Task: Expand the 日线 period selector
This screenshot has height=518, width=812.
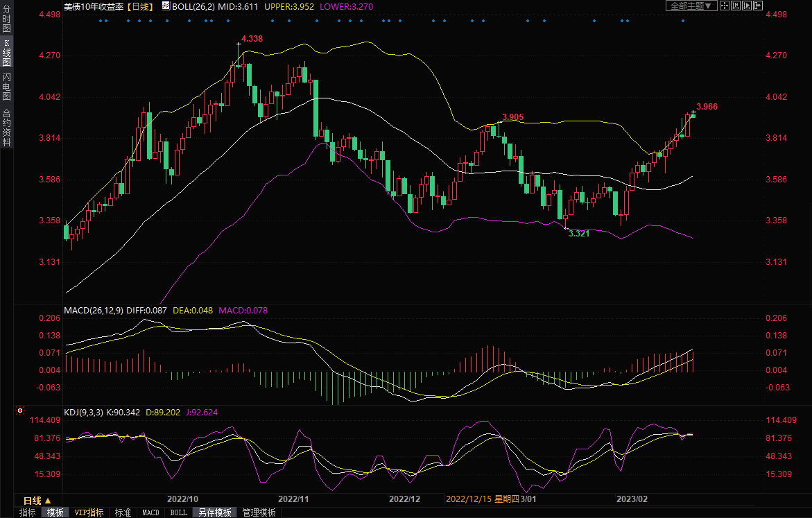Action: tap(37, 501)
